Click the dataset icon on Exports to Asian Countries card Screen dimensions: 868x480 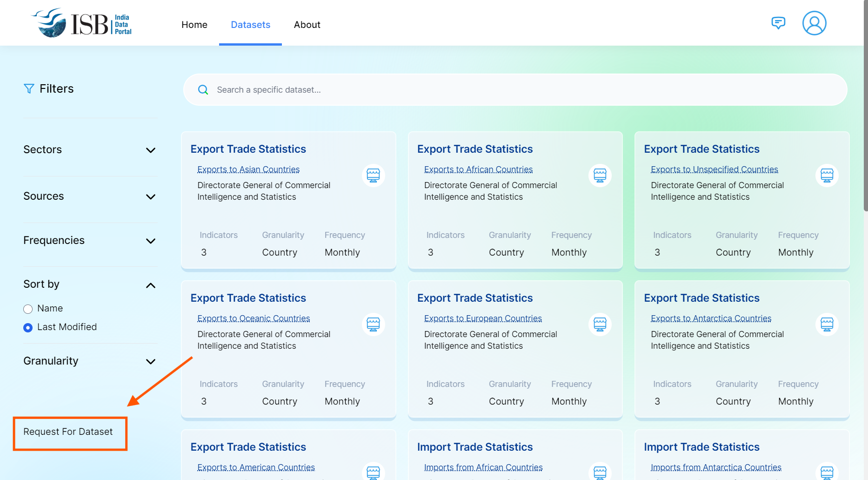[373, 176]
